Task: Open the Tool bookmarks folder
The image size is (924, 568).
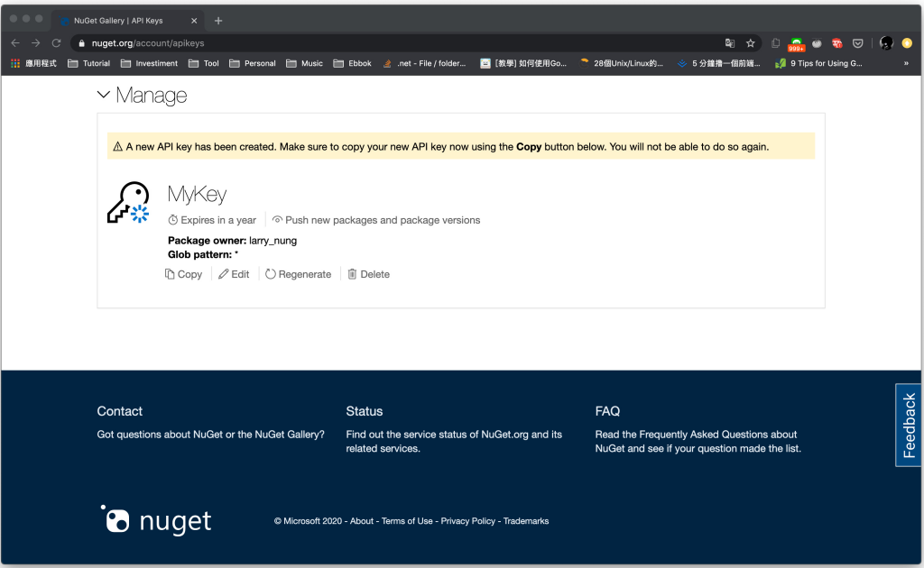Action: click(x=203, y=63)
